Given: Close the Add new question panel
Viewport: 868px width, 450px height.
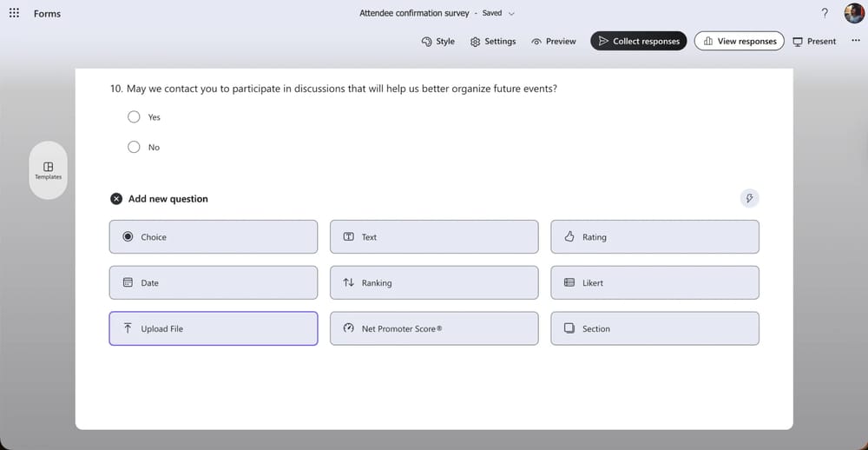Looking at the screenshot, I should 115,199.
